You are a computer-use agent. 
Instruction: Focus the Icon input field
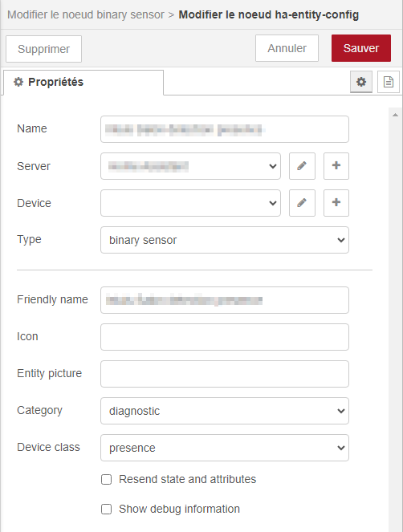coord(225,337)
